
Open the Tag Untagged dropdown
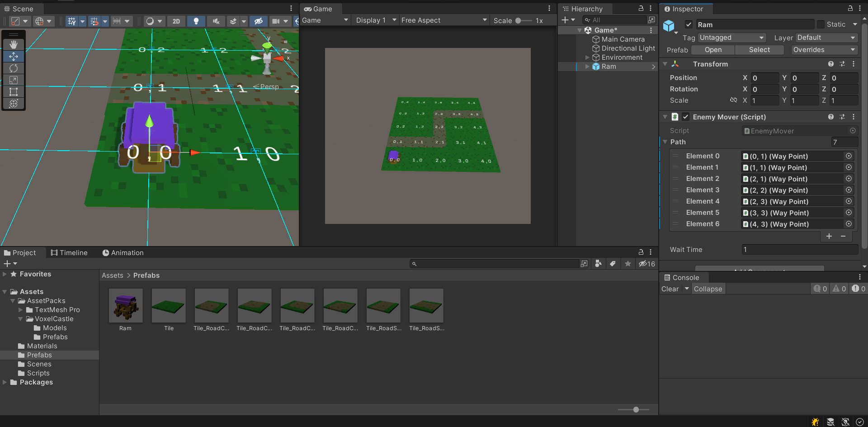pos(732,38)
